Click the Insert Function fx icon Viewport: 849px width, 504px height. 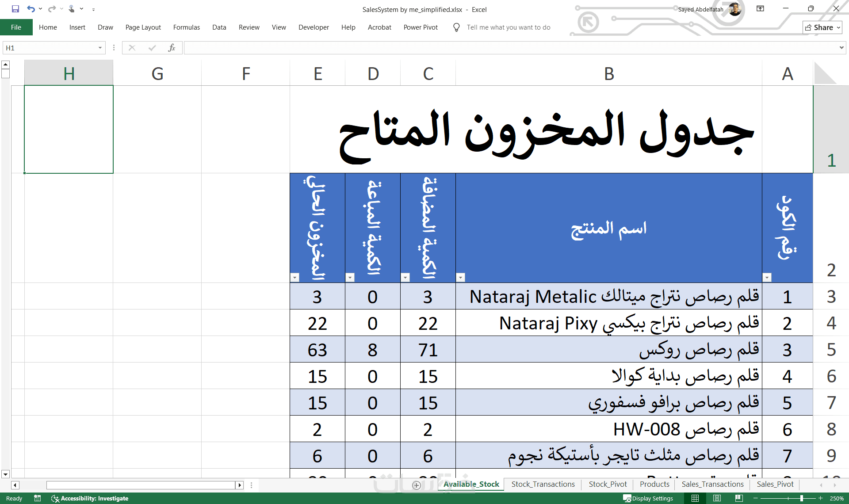click(172, 48)
